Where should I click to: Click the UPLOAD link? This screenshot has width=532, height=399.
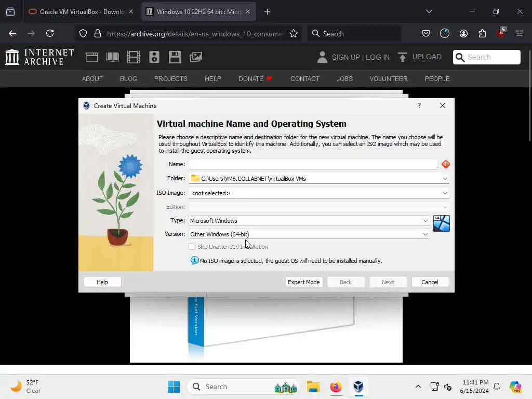coord(427,57)
